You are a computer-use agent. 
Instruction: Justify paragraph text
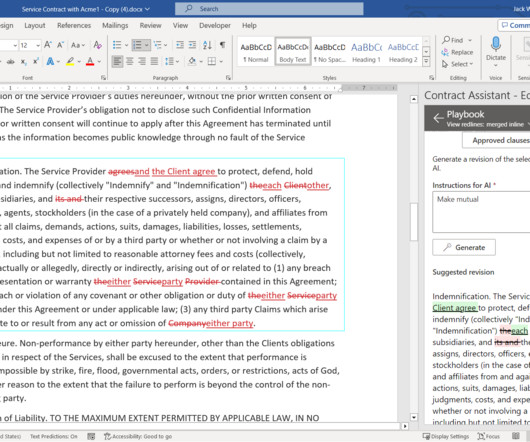(154, 62)
